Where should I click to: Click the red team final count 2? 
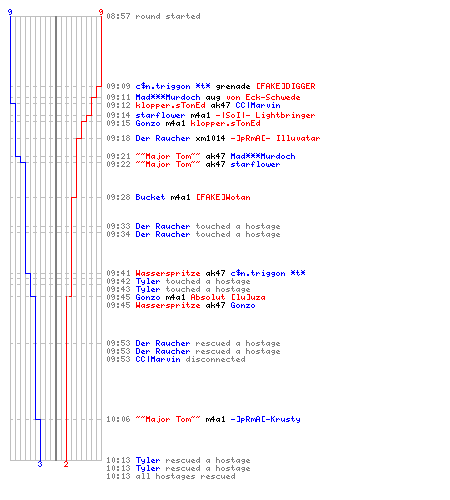66,464
